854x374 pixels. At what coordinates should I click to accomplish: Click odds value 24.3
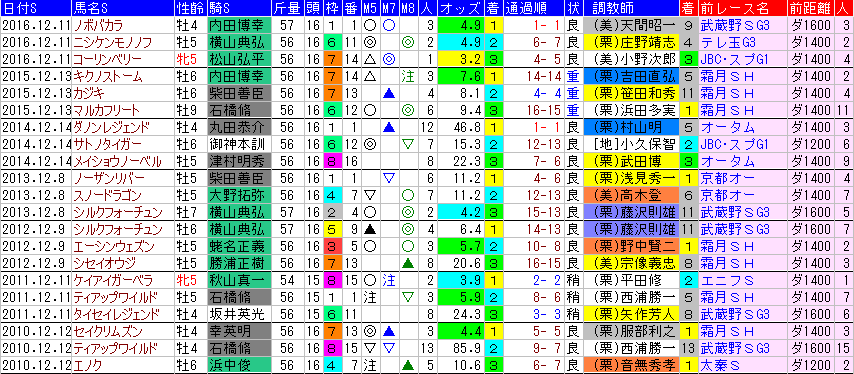(x=468, y=314)
